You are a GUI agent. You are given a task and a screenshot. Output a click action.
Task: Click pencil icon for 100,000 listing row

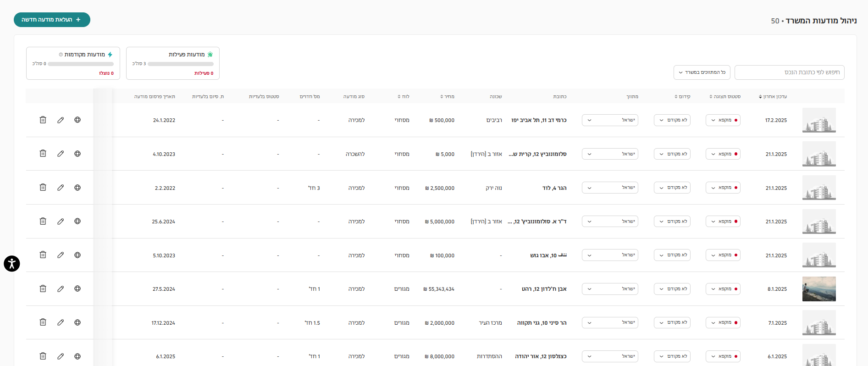[61, 255]
